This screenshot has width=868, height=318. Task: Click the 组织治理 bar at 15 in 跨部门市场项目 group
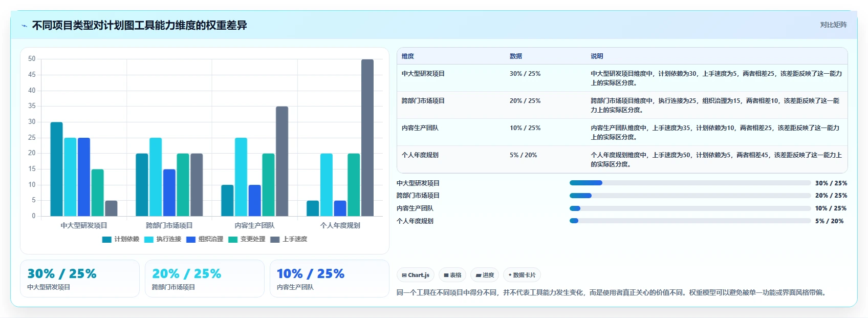tap(169, 193)
